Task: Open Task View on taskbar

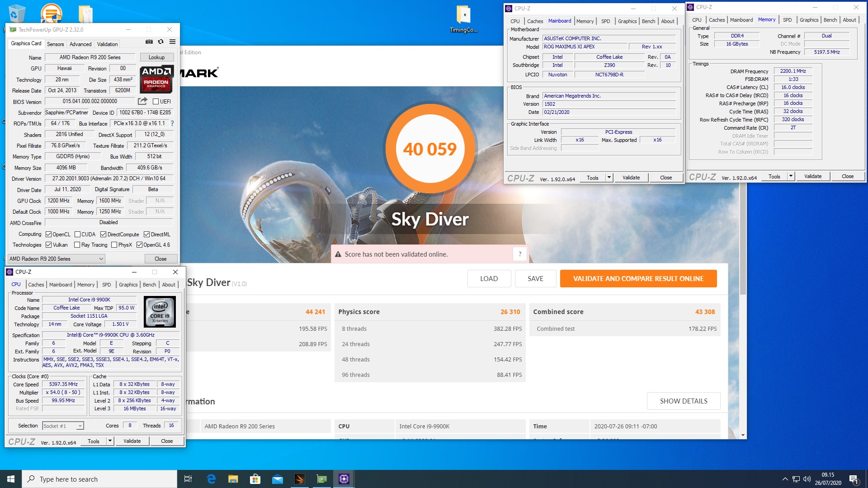Action: coord(188,479)
